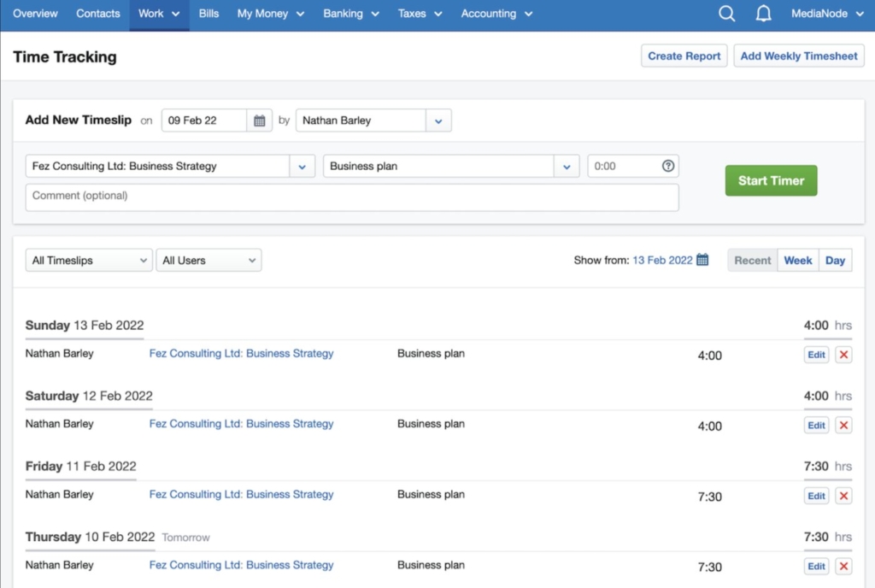Delete Thursday's timeslip with the red X
The image size is (875, 588).
843,566
